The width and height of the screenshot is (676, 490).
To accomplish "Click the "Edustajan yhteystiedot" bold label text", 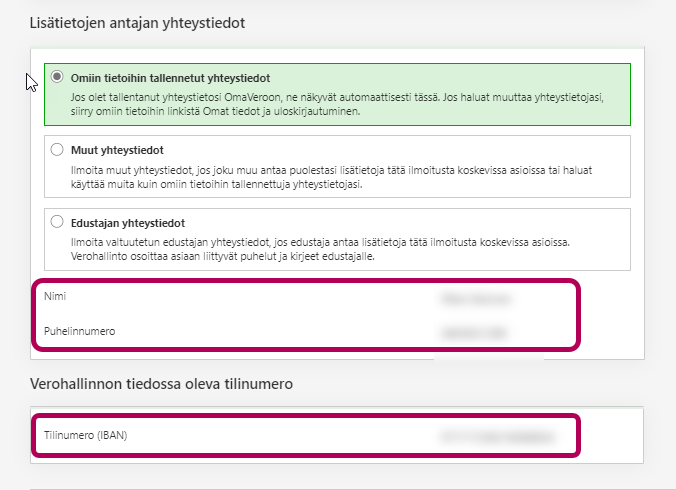I will pyautogui.click(x=128, y=222).
